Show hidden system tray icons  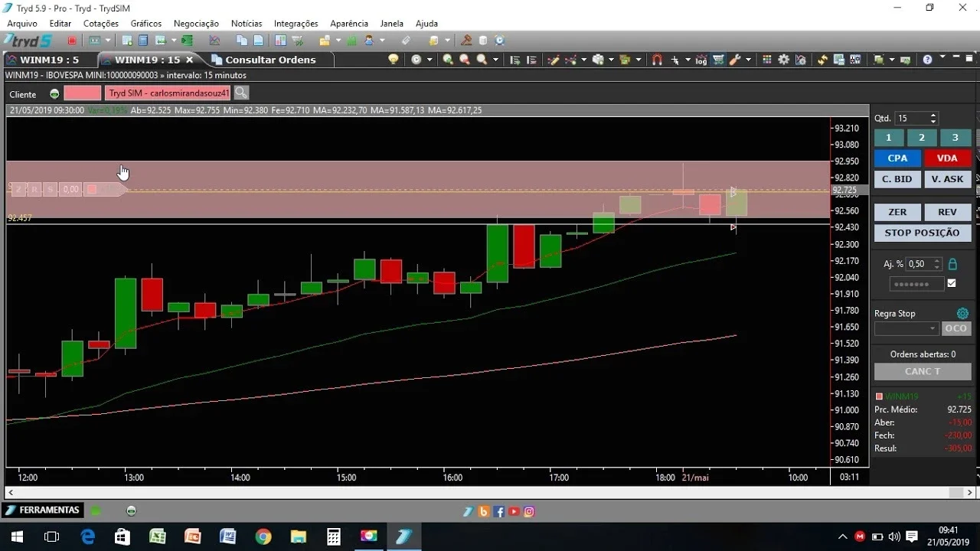pyautogui.click(x=843, y=536)
